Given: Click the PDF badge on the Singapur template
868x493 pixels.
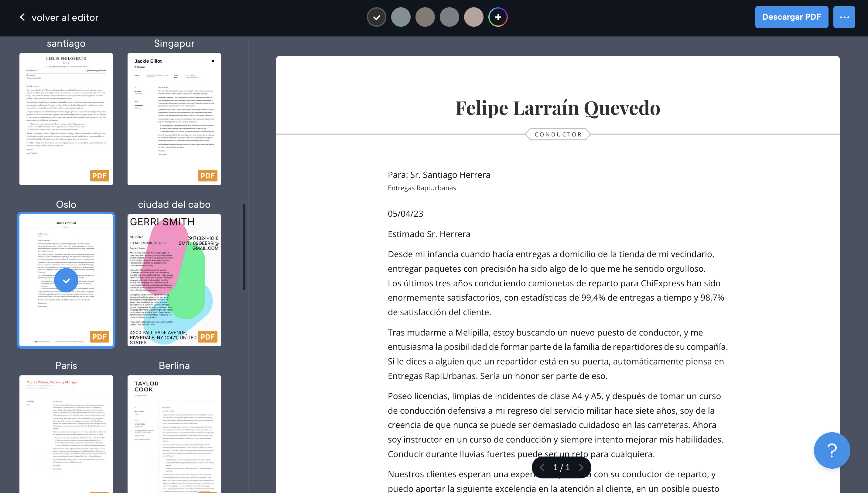Looking at the screenshot, I should [207, 176].
